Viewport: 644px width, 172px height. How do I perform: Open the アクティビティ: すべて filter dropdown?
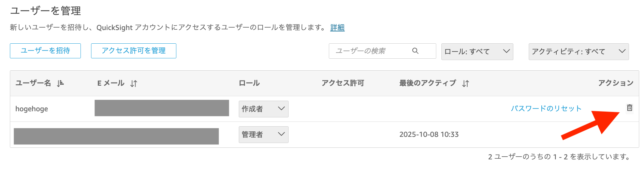578,52
